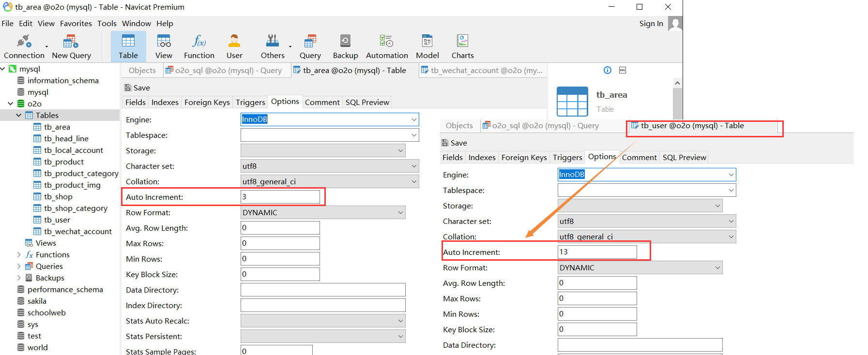Open the tb_wechat_account table tab
Screen dimensions: 868x355
pos(482,70)
